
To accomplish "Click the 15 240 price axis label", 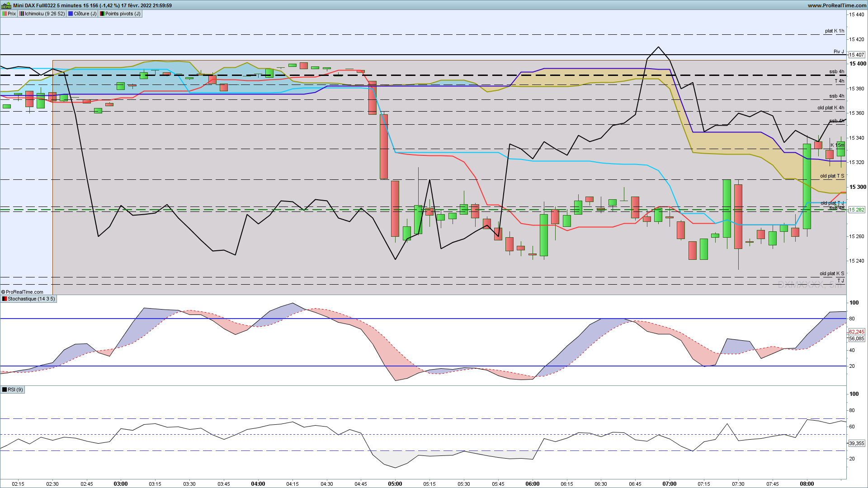I will click(x=857, y=261).
